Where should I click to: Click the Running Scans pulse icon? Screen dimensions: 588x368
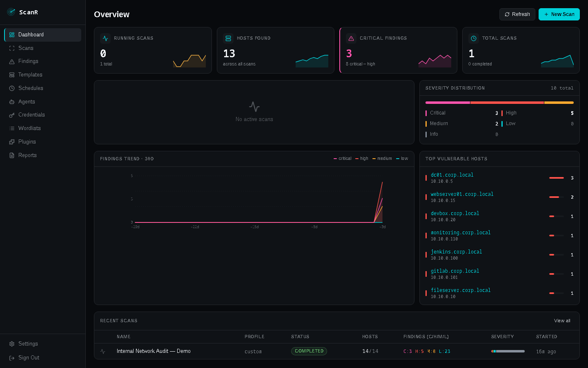click(105, 38)
